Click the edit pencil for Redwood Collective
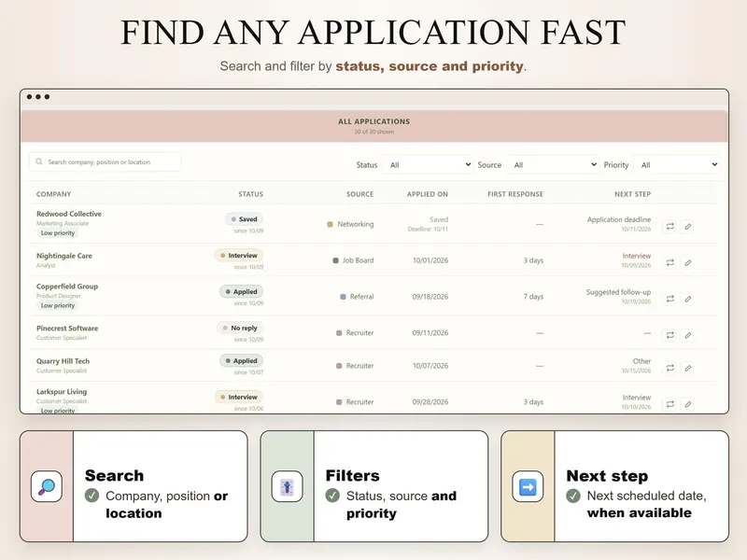The image size is (747, 560). pos(688,226)
